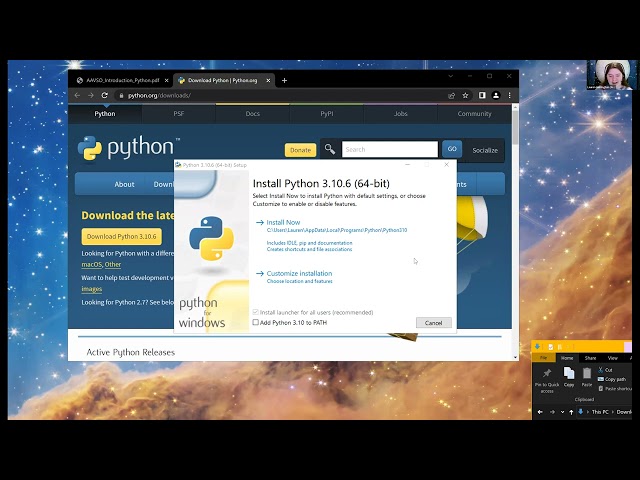Switch to the AWSD_Introduction_Python.pdf tab
The width and height of the screenshot is (640, 480).
pyautogui.click(x=121, y=80)
